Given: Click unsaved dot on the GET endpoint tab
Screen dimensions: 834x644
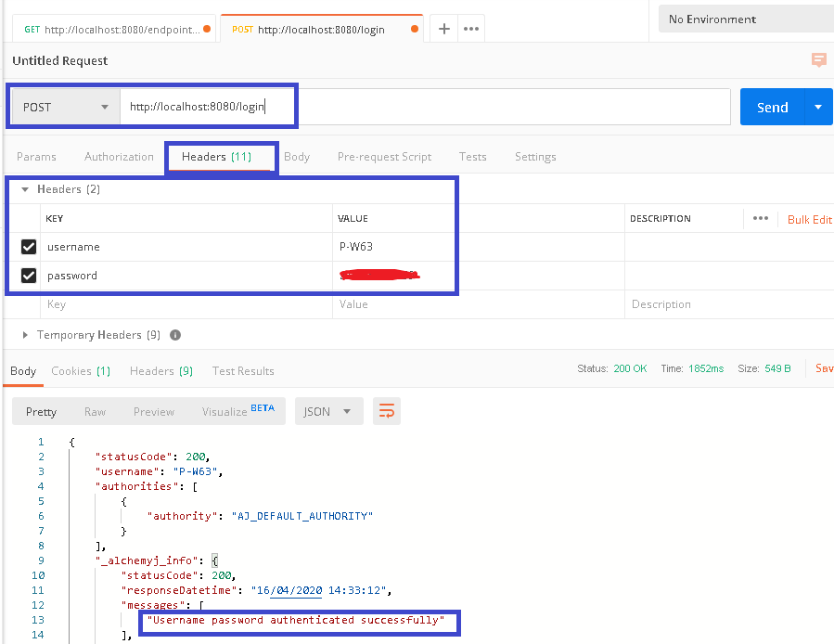Looking at the screenshot, I should 207,29.
